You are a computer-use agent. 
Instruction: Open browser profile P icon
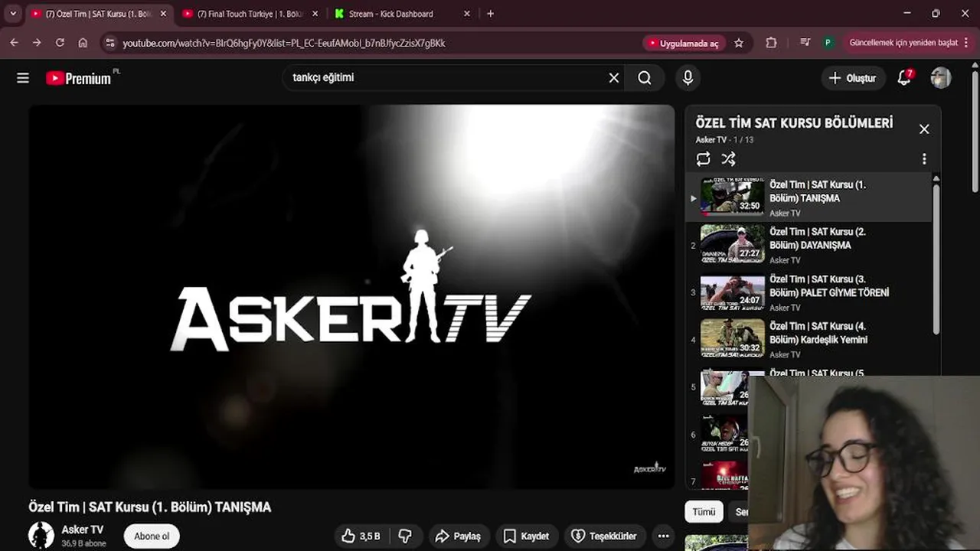(828, 43)
